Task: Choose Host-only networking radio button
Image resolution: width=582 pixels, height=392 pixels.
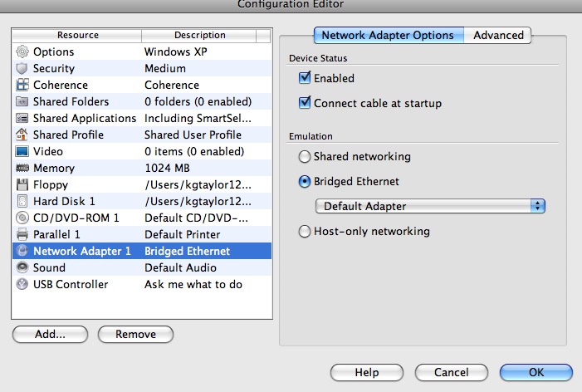Action: pyautogui.click(x=305, y=231)
